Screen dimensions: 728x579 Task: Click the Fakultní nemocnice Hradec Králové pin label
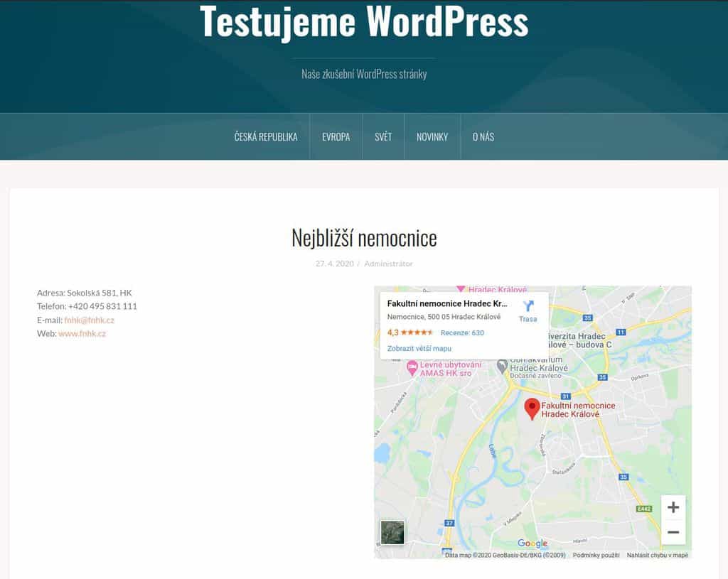pos(578,410)
